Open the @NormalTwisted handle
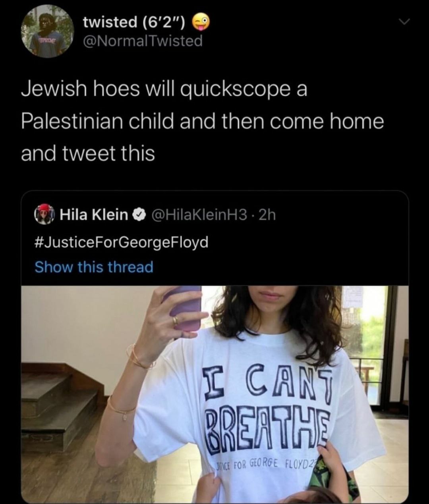Image resolution: width=429 pixels, height=504 pixels. pyautogui.click(x=142, y=41)
